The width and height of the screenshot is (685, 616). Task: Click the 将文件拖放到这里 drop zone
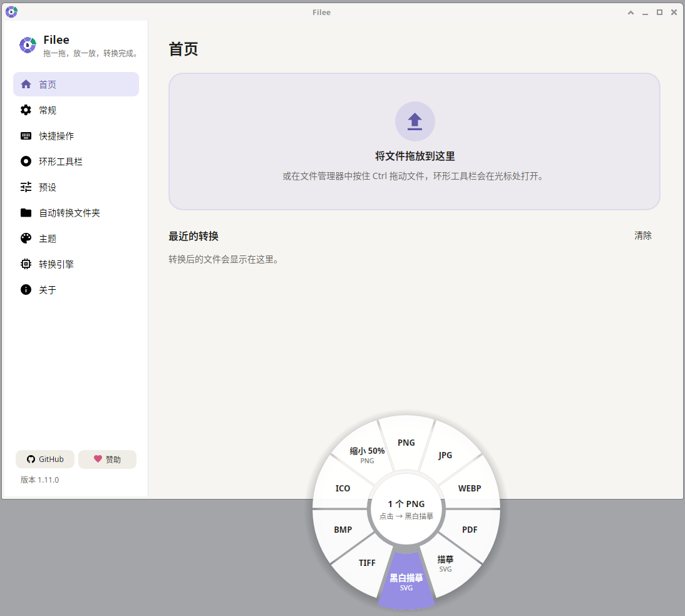[414, 141]
